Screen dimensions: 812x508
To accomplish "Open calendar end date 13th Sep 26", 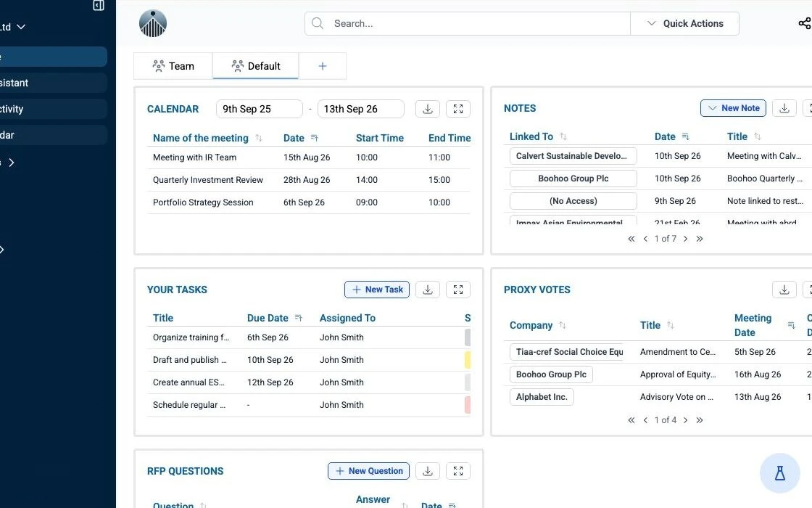I will [x=361, y=109].
